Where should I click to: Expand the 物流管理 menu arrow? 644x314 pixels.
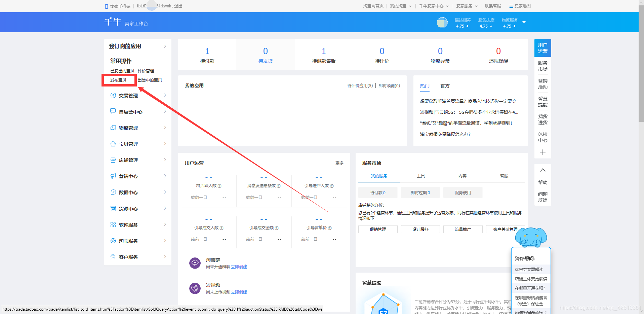(x=165, y=128)
